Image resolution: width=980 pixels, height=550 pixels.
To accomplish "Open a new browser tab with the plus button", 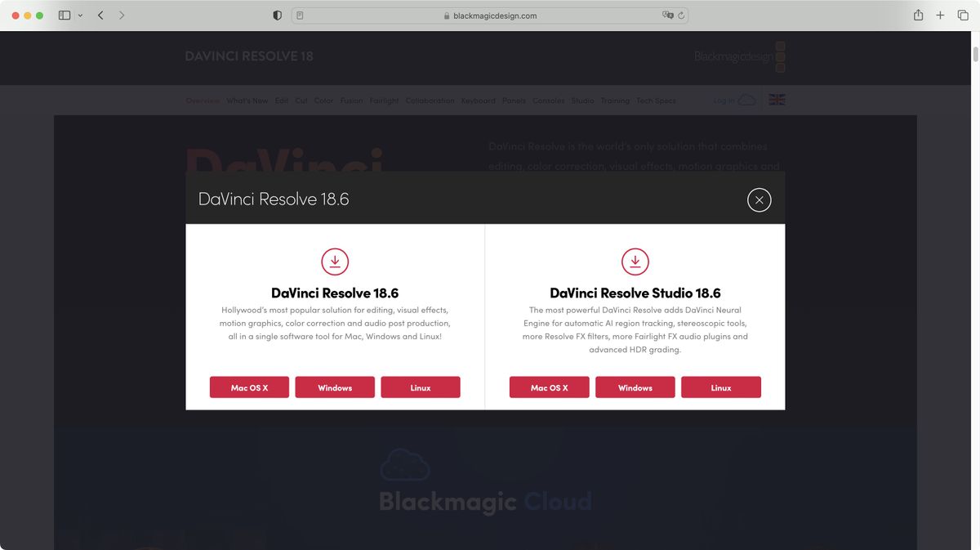I will pyautogui.click(x=940, y=14).
